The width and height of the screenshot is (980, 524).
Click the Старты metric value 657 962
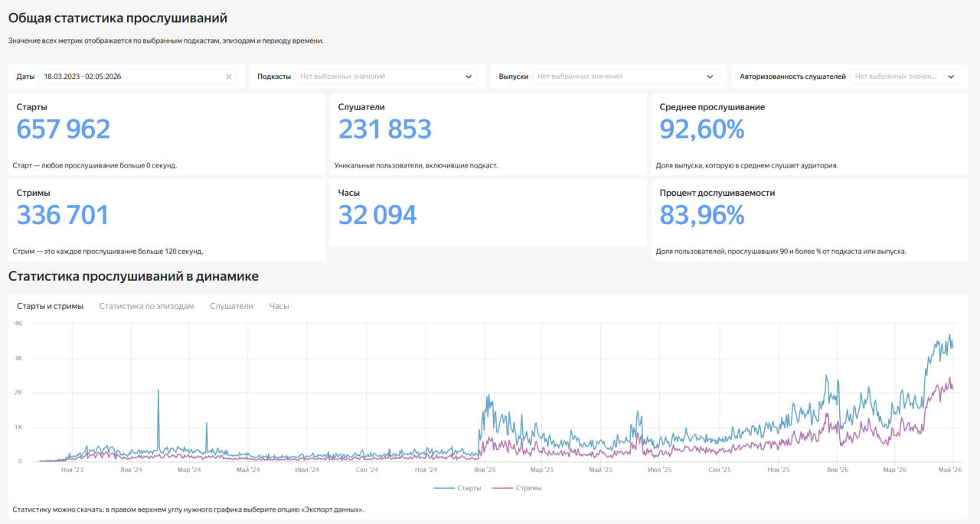[64, 129]
